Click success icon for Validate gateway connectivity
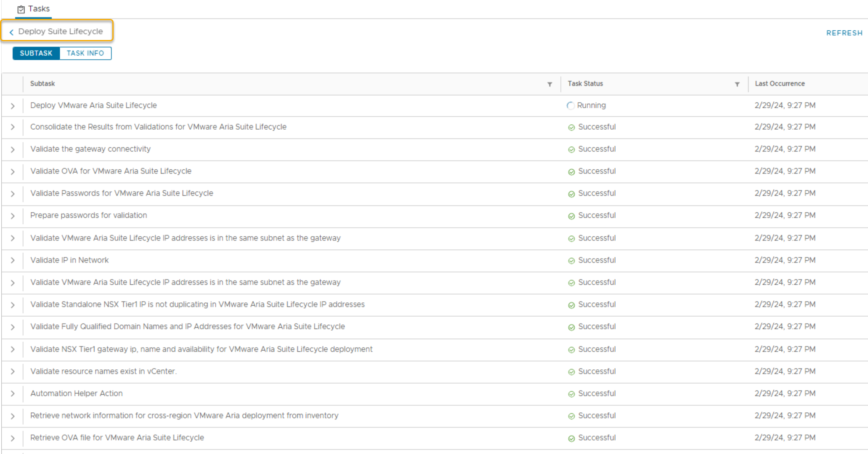868x454 pixels. click(x=571, y=150)
